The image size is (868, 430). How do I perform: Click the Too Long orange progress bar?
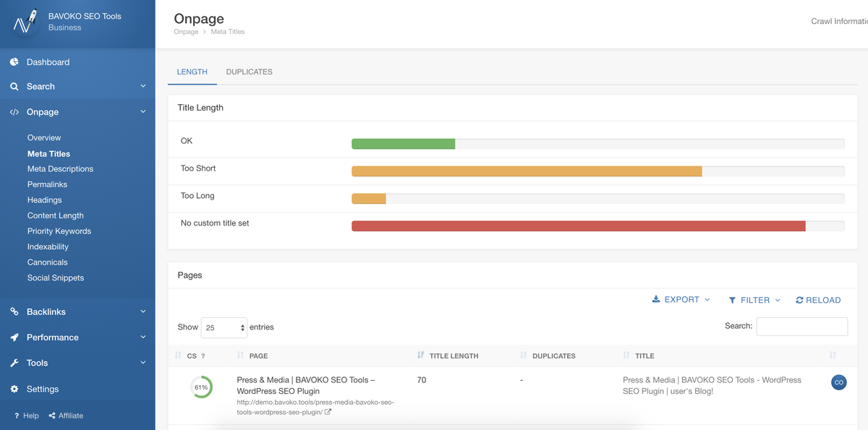[x=369, y=199]
